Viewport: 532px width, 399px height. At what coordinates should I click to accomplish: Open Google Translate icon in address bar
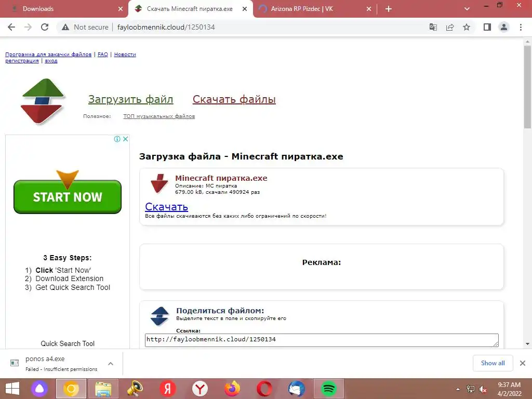(x=433, y=27)
